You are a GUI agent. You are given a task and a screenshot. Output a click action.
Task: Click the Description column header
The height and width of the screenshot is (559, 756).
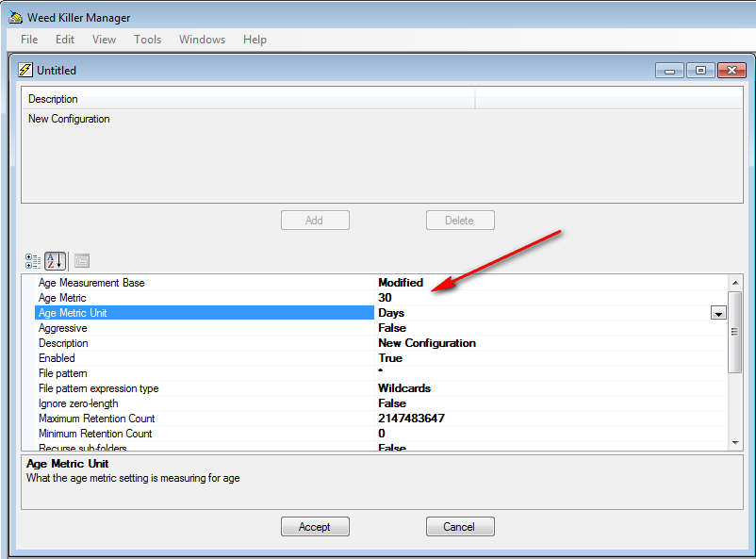pyautogui.click(x=248, y=99)
